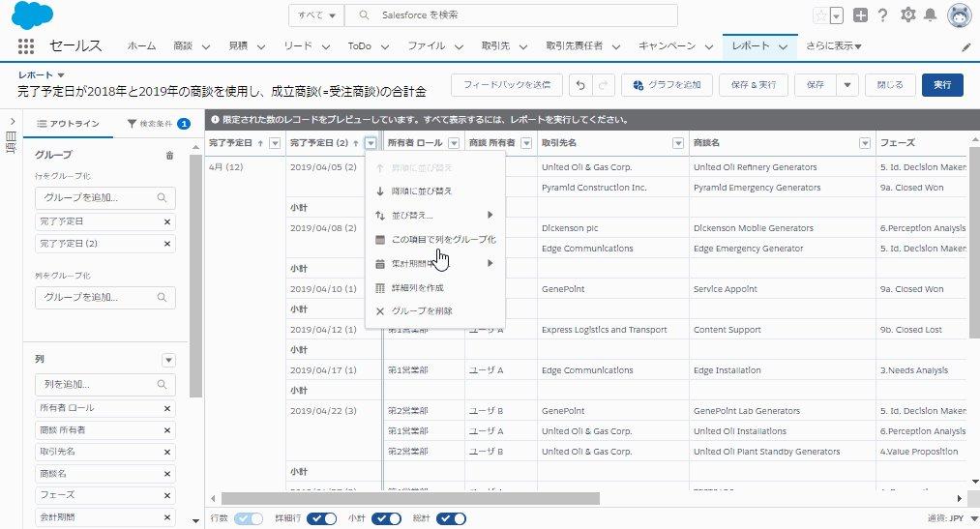Open the 集計期間単位 submenu
Viewport: 980px width, 529px height.
pos(435,264)
